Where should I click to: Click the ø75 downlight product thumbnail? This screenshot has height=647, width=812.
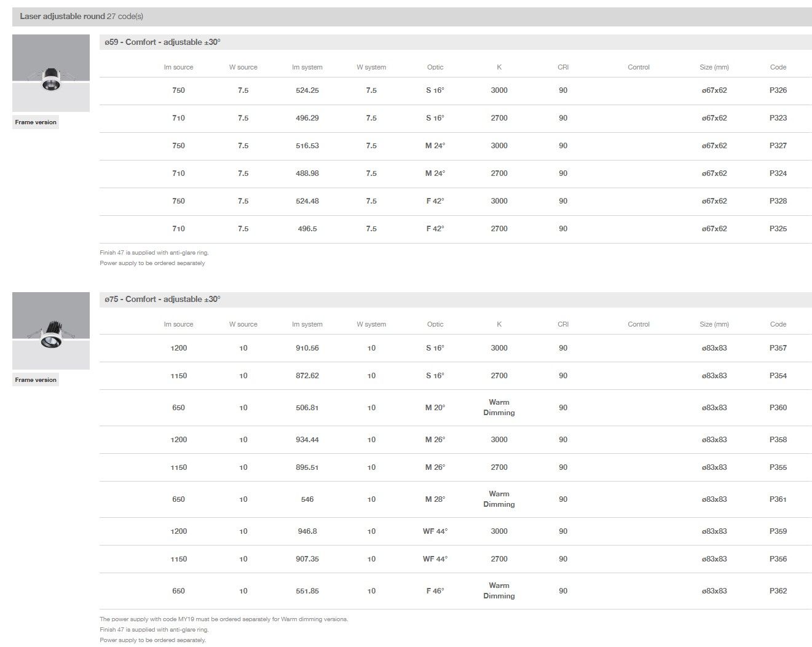pos(51,330)
